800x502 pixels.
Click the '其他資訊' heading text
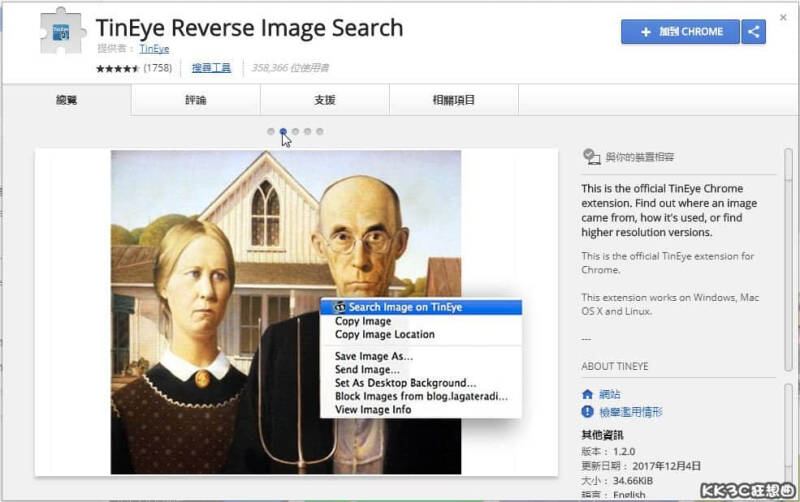[x=602, y=435]
